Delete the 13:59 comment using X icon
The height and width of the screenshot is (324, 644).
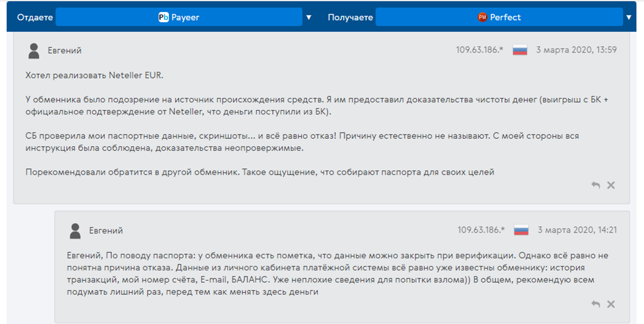[x=611, y=185]
